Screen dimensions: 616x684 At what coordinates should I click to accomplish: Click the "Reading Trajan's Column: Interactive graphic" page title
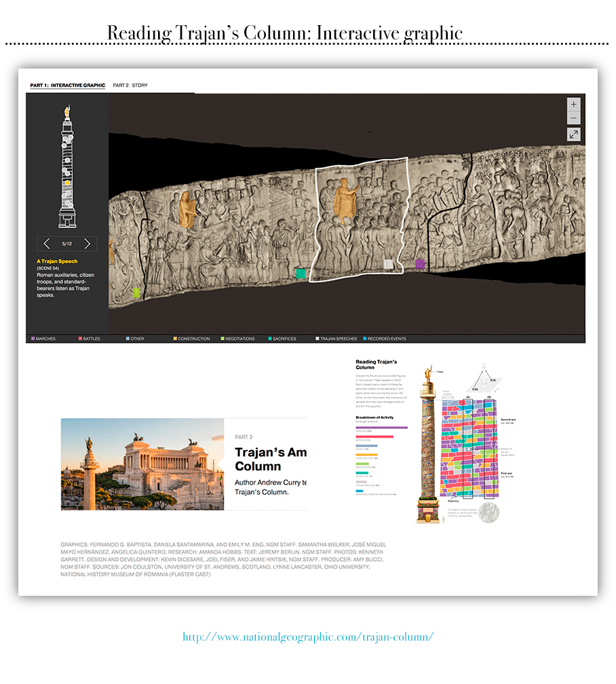[284, 33]
